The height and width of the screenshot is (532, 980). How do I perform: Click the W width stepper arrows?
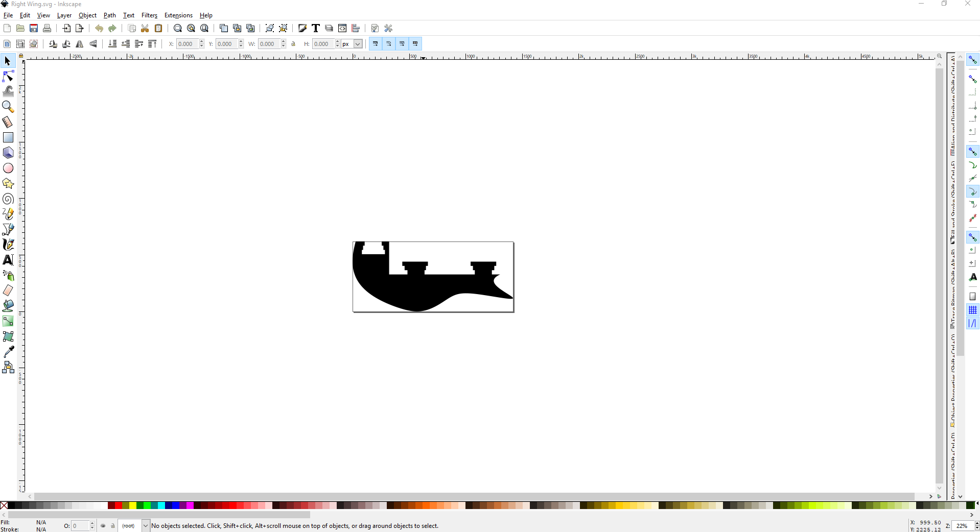click(x=284, y=44)
